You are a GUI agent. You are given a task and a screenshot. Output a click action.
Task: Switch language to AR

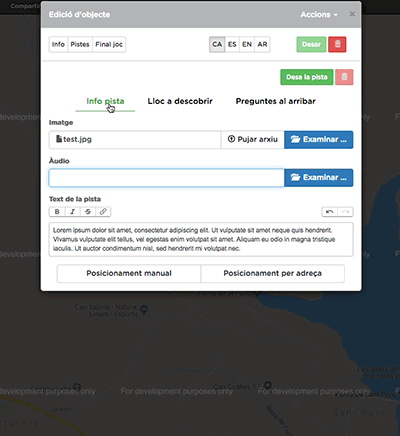click(x=262, y=44)
